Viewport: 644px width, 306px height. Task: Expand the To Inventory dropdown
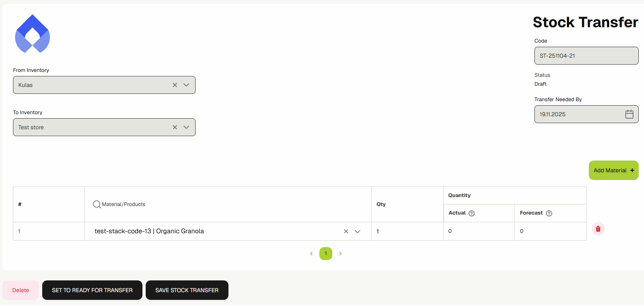click(x=186, y=127)
